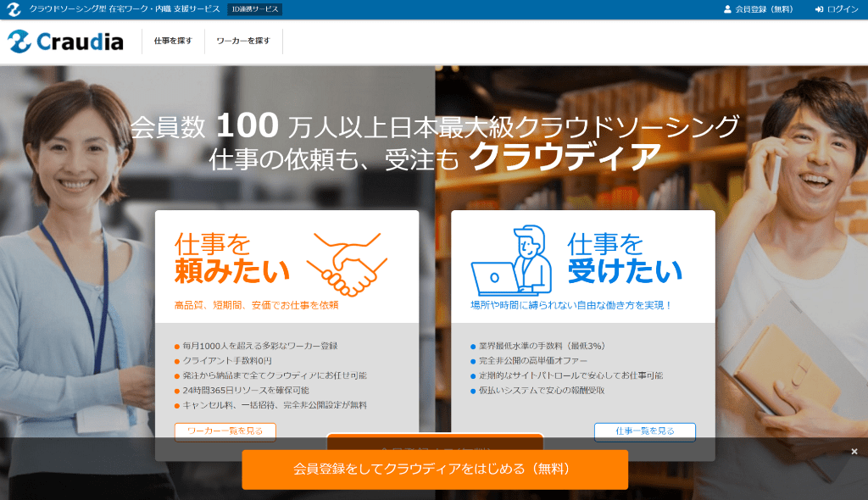The width and height of the screenshot is (868, 500).
Task: Close the bottom registration banner
Action: (x=854, y=452)
